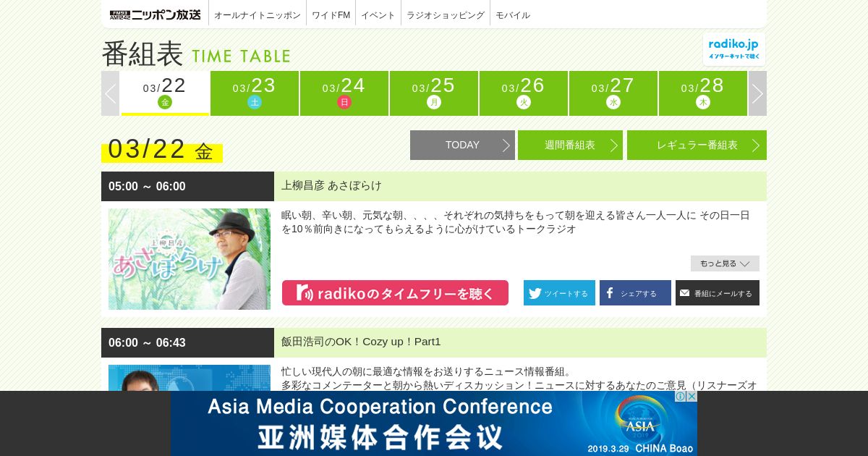Share あさぼらけ on Facebook
The width and height of the screenshot is (868, 456).
(x=635, y=293)
